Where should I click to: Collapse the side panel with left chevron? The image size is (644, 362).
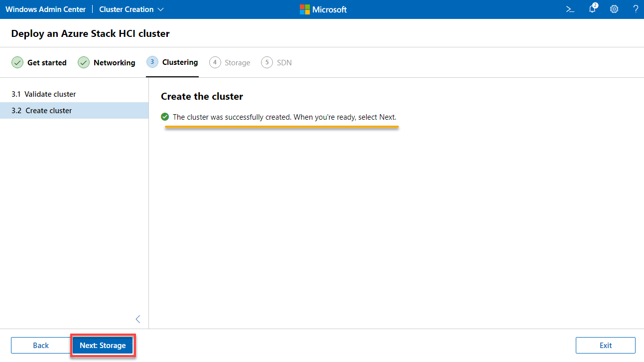tap(138, 319)
